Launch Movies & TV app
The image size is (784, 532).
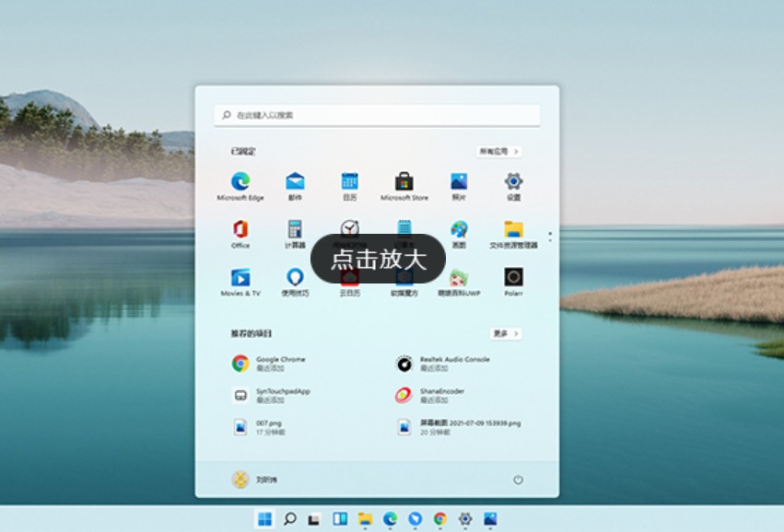pyautogui.click(x=240, y=278)
